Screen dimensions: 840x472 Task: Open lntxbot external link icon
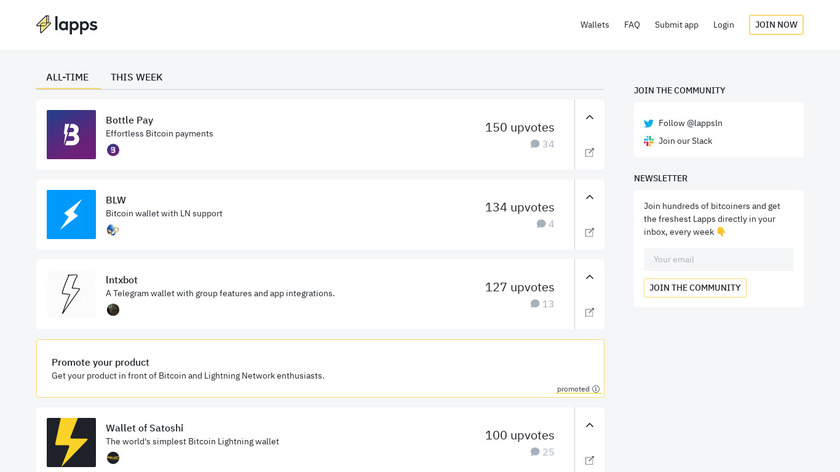589,312
